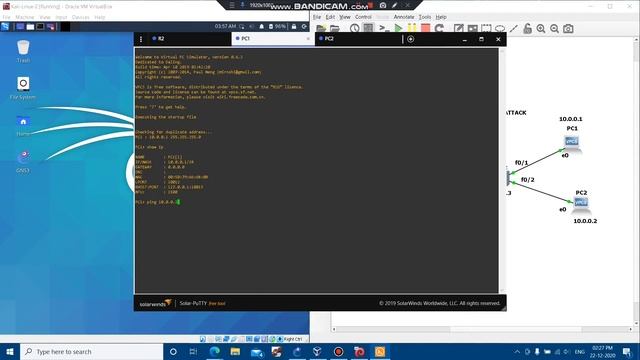Click the 10.0.0.2 label below PC2
This screenshot has height=360, width=640.
click(585, 221)
